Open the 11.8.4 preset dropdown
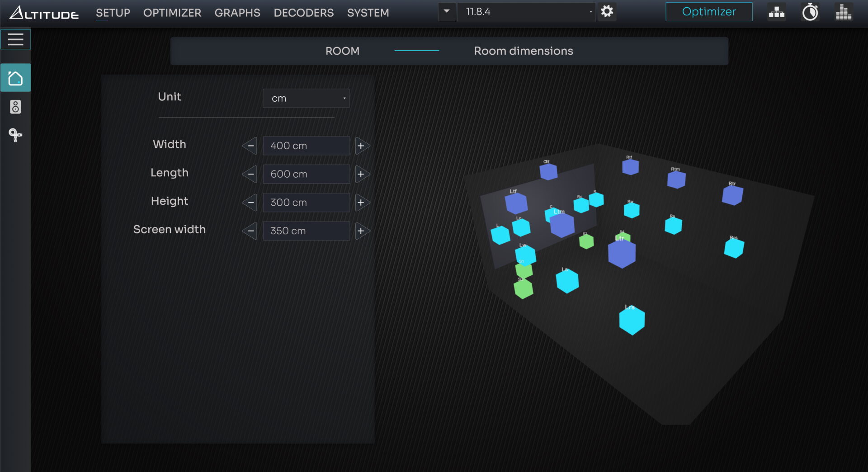 526,12
